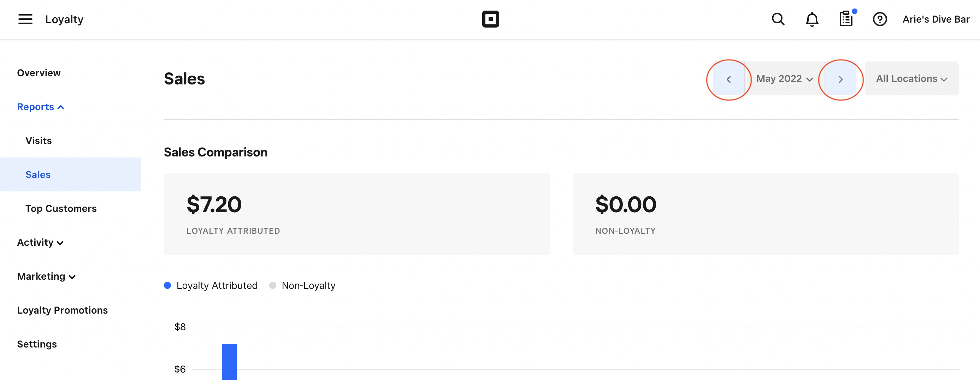Click the help question mark icon
The width and height of the screenshot is (980, 380).
[880, 19]
